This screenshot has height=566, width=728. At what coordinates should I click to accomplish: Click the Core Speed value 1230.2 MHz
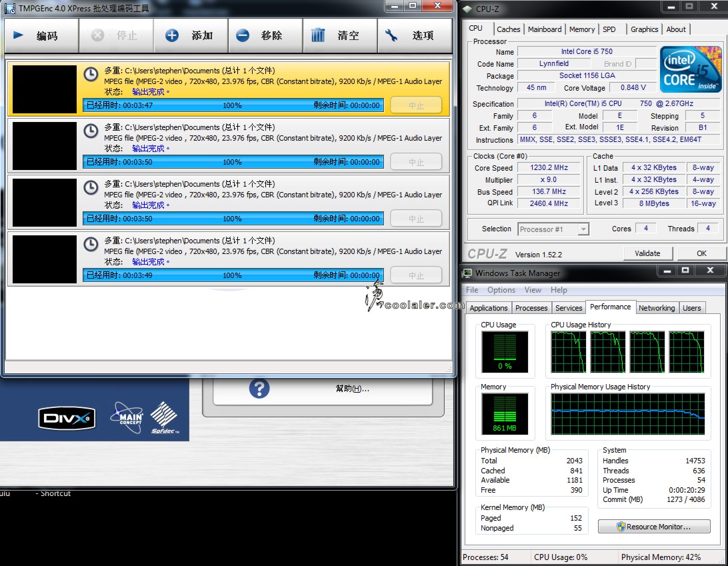tap(549, 167)
